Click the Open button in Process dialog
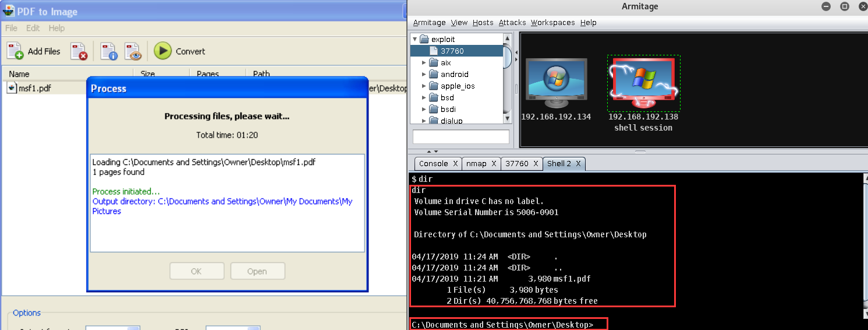This screenshot has height=330, width=868. pos(257,271)
